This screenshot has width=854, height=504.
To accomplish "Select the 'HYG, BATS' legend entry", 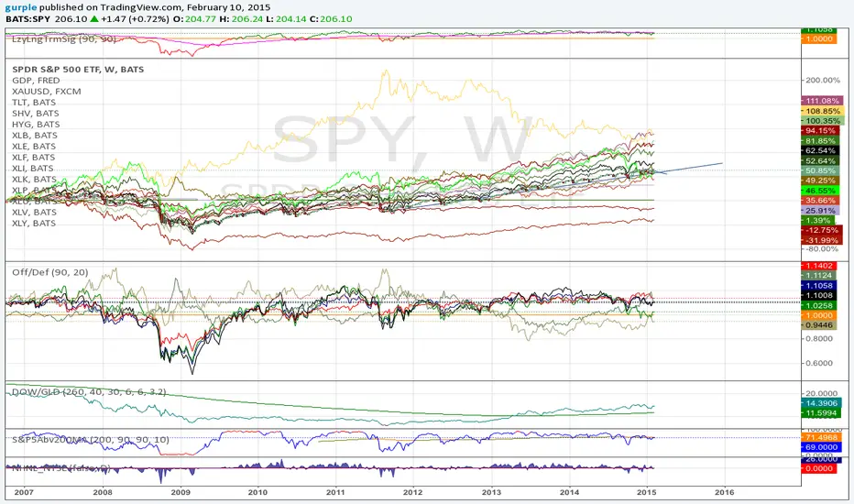I will click(x=36, y=125).
